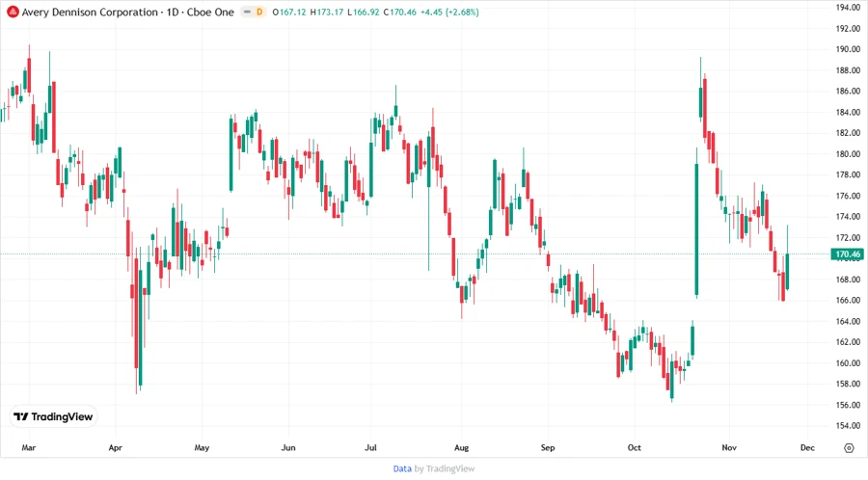The height and width of the screenshot is (480, 868).
Task: Click the Nov label on time axis
Action: 729,447
